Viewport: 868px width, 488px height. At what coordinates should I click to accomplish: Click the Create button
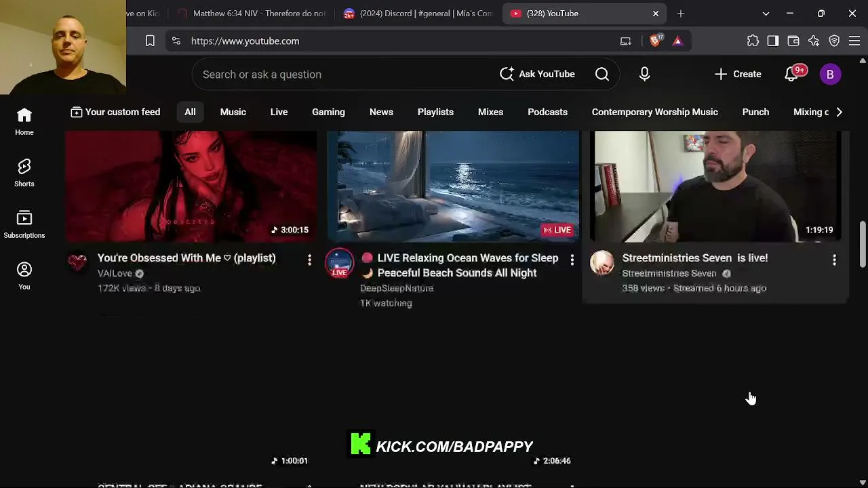point(738,75)
